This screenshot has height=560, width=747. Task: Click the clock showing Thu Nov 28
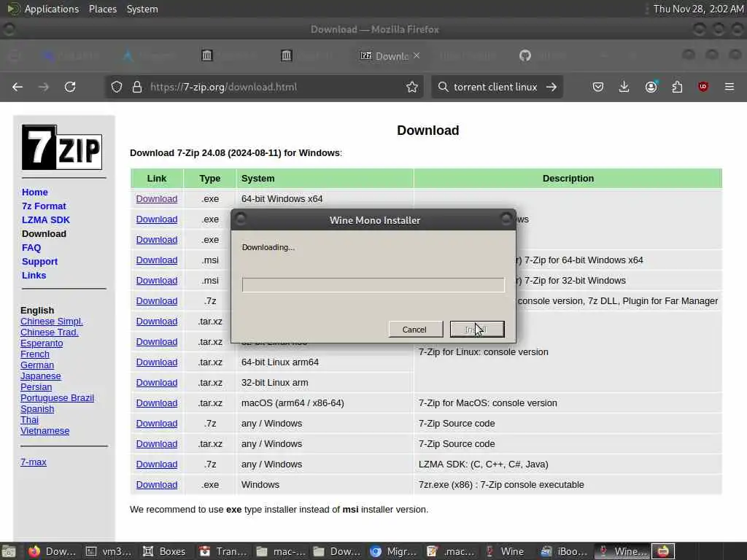698,9
